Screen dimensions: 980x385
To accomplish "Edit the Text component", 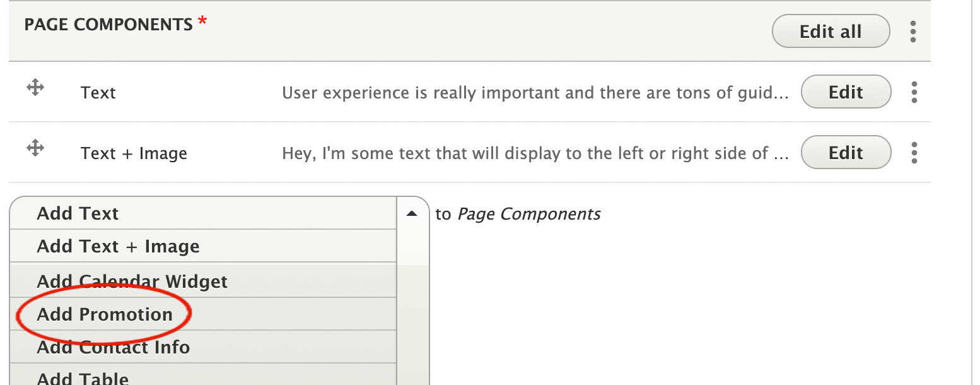I will pyautogui.click(x=846, y=92).
